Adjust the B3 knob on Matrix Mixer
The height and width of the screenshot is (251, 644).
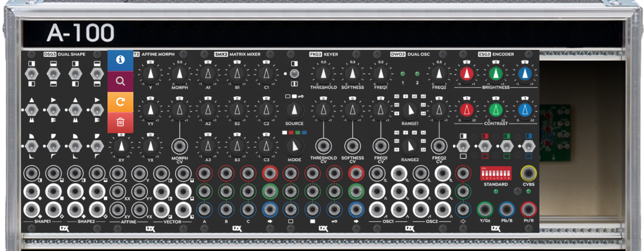pyautogui.click(x=237, y=146)
